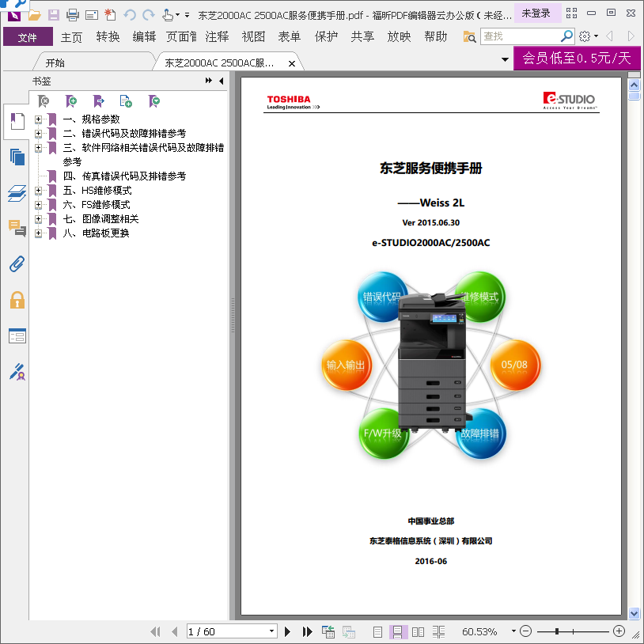Select continuous page view mode

(397, 631)
